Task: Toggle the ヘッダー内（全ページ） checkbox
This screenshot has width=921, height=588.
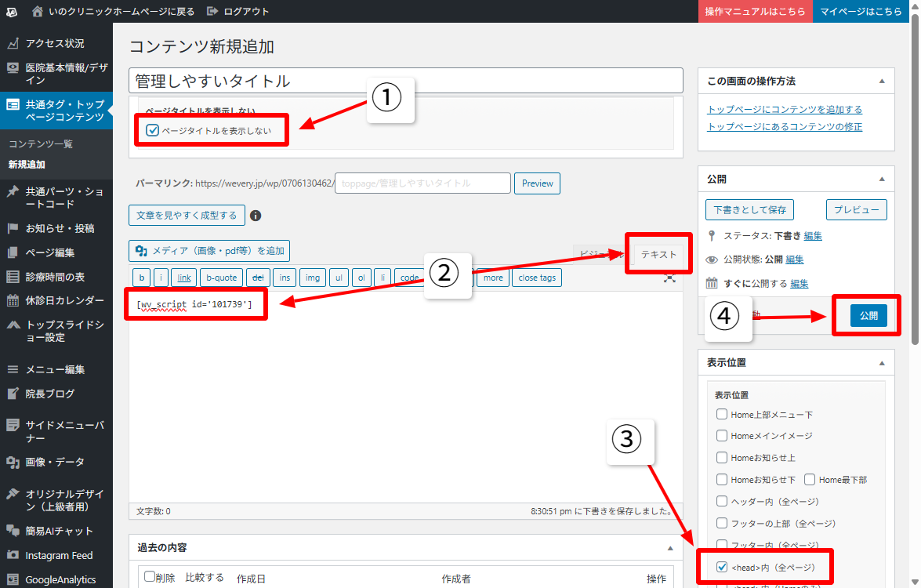Action: pyautogui.click(x=722, y=501)
